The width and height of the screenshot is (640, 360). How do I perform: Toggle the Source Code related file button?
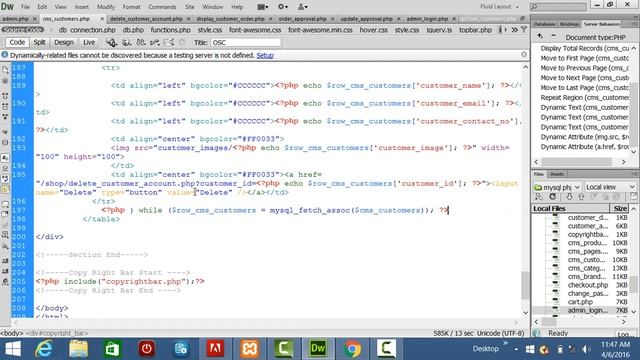pos(22,30)
